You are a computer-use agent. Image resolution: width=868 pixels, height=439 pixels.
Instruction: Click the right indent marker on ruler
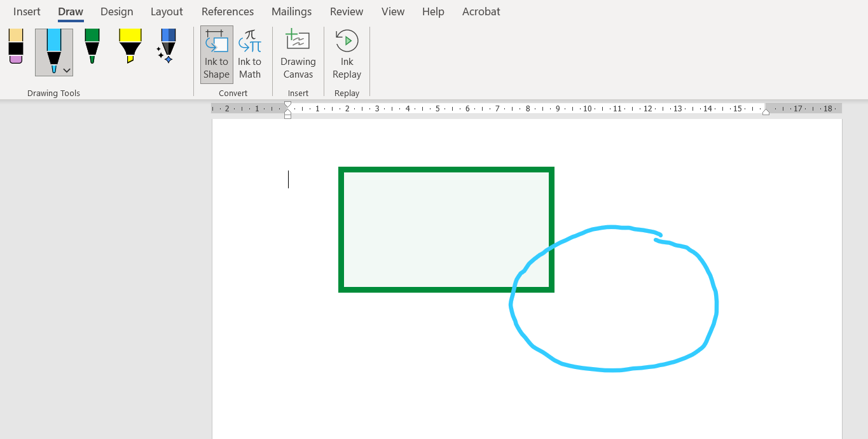tap(766, 112)
